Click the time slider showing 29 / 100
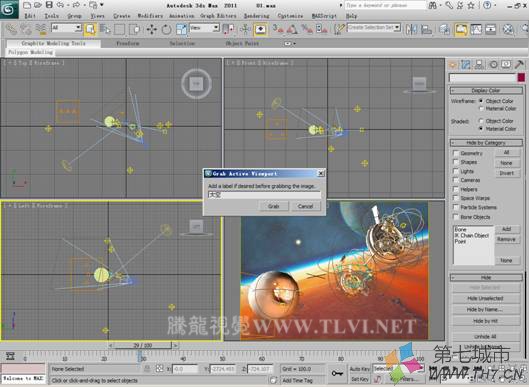 pos(143,345)
